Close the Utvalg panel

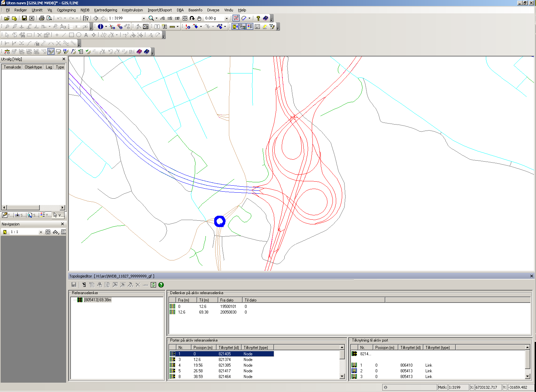tap(64, 59)
